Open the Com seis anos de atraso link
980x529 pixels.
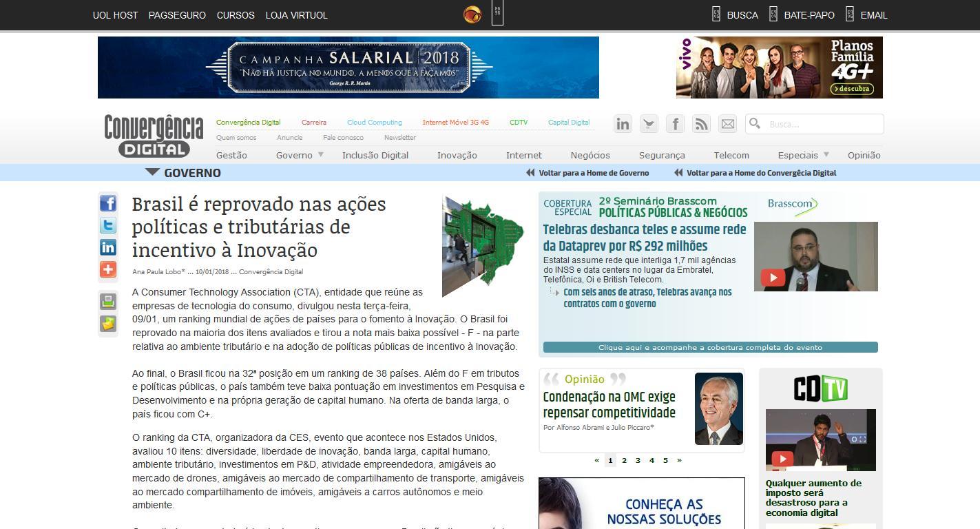pyautogui.click(x=647, y=298)
